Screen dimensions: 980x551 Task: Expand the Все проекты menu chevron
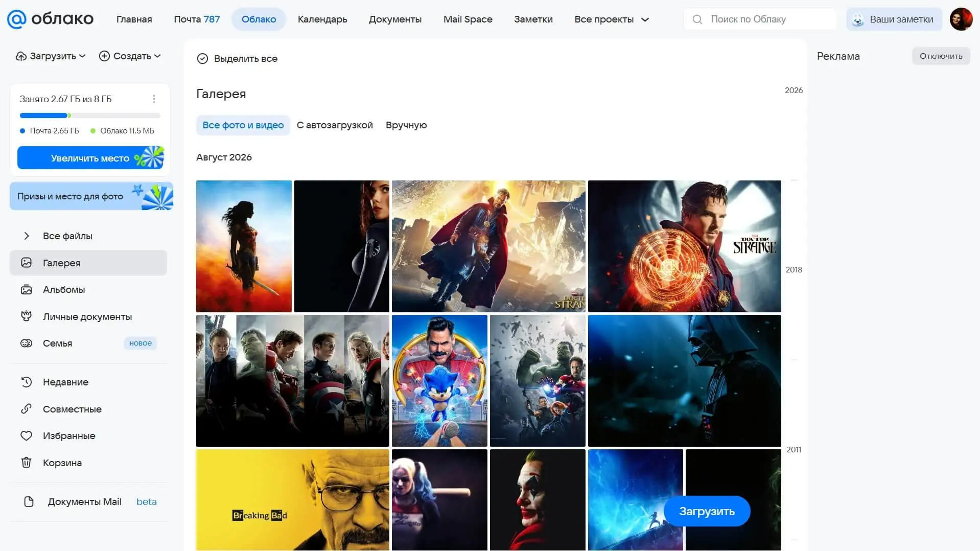coord(645,20)
